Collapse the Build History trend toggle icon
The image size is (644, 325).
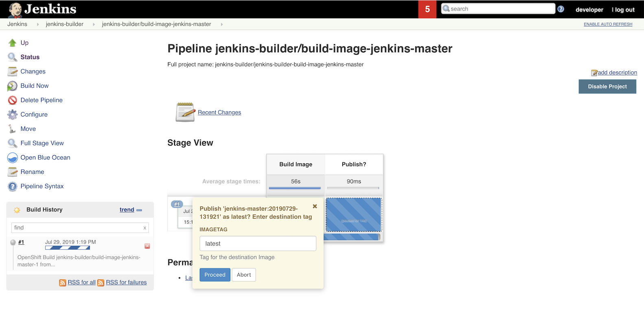[x=139, y=210]
